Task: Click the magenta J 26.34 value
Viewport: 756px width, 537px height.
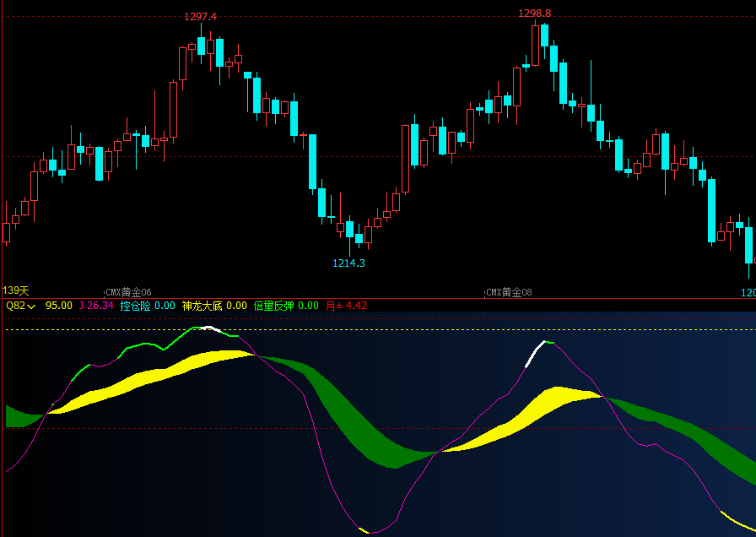Action: [96, 306]
